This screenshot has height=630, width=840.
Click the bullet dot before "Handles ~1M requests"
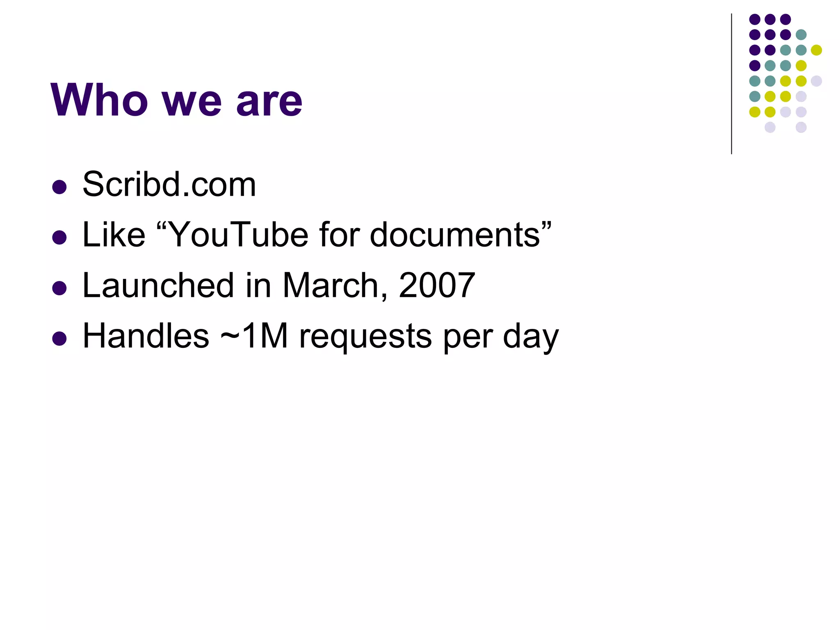click(x=59, y=339)
